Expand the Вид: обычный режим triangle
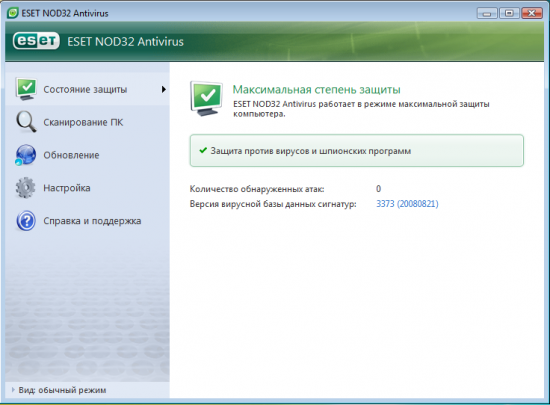 coord(13,390)
